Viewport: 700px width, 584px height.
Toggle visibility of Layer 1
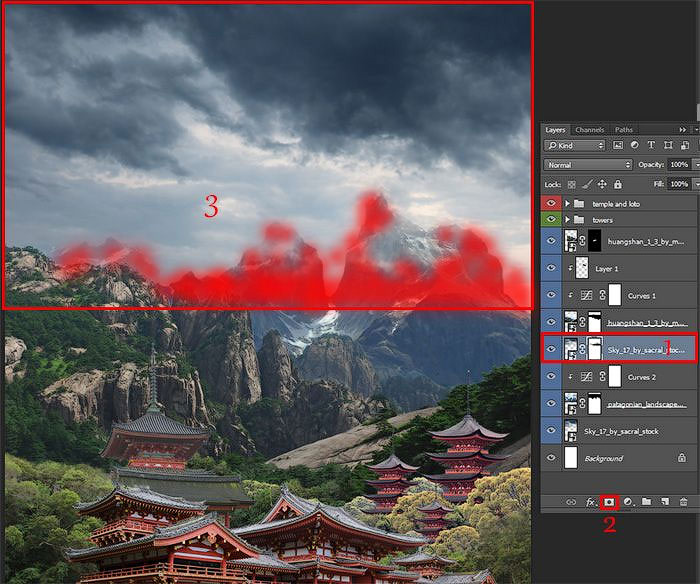tap(551, 268)
